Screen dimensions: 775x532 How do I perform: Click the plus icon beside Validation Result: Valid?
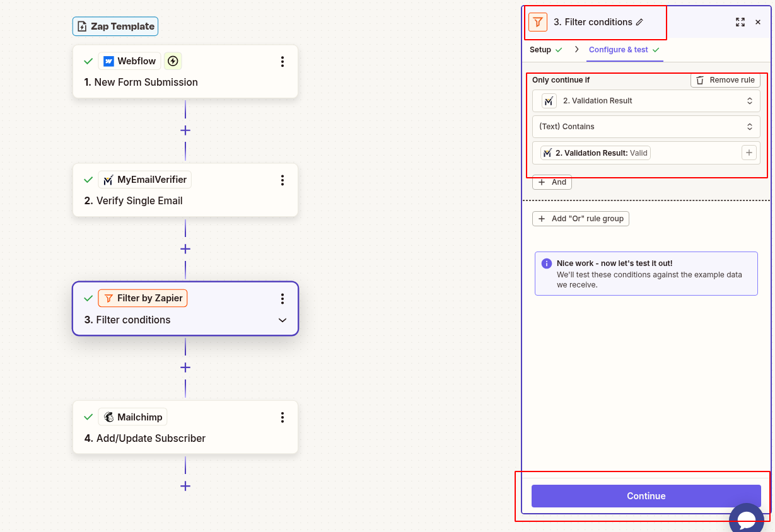tap(749, 153)
